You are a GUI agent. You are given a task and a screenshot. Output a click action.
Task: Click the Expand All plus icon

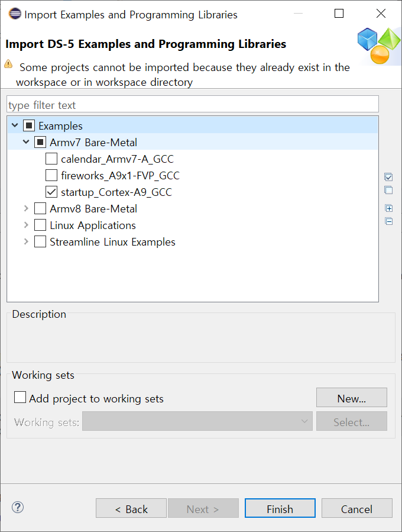(389, 208)
